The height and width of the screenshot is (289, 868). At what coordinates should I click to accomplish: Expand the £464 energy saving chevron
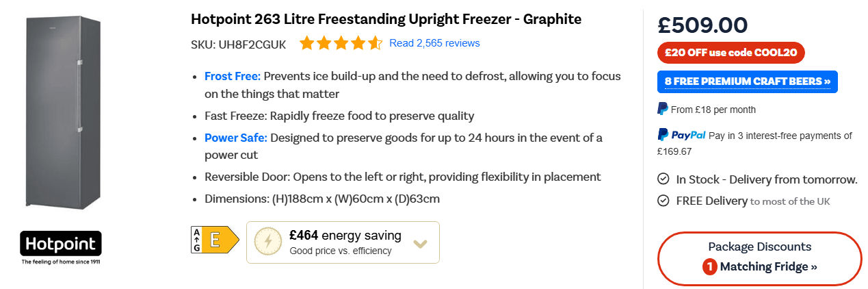pos(421,243)
